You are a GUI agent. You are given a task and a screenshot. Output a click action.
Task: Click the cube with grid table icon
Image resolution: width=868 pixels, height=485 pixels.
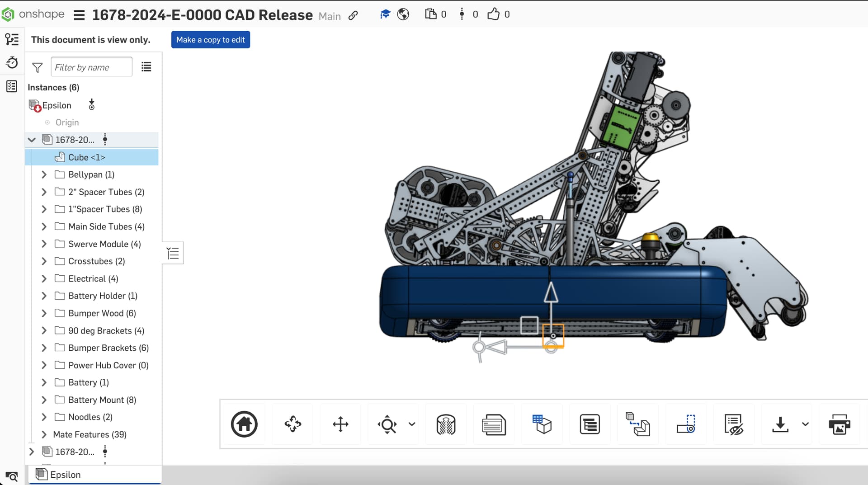542,424
